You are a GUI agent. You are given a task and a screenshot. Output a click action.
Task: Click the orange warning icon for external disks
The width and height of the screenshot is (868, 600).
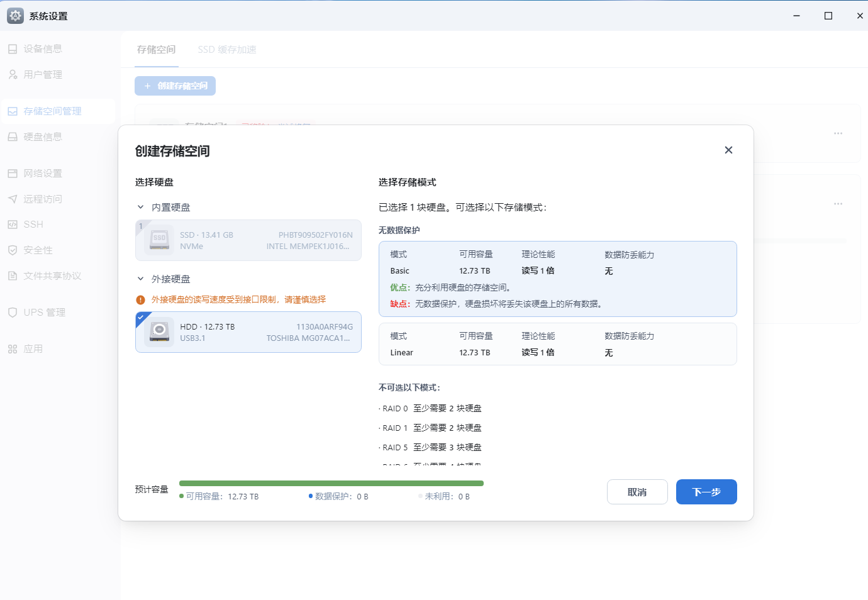point(141,300)
